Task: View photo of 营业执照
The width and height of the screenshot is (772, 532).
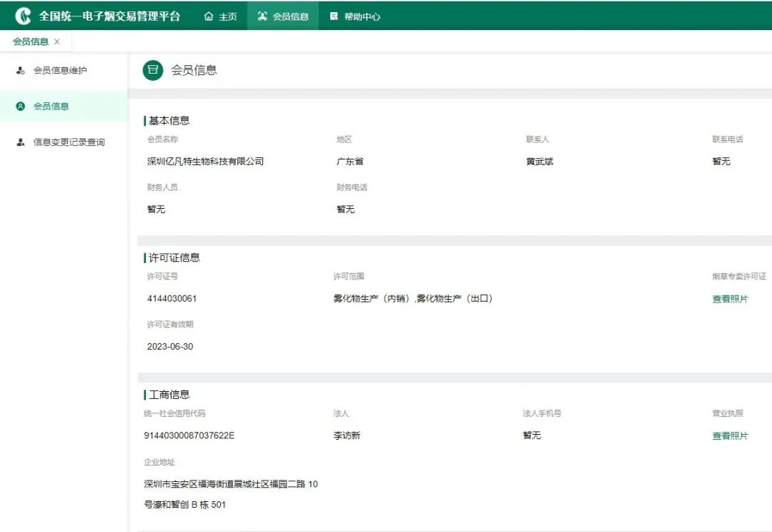Action: coord(730,436)
